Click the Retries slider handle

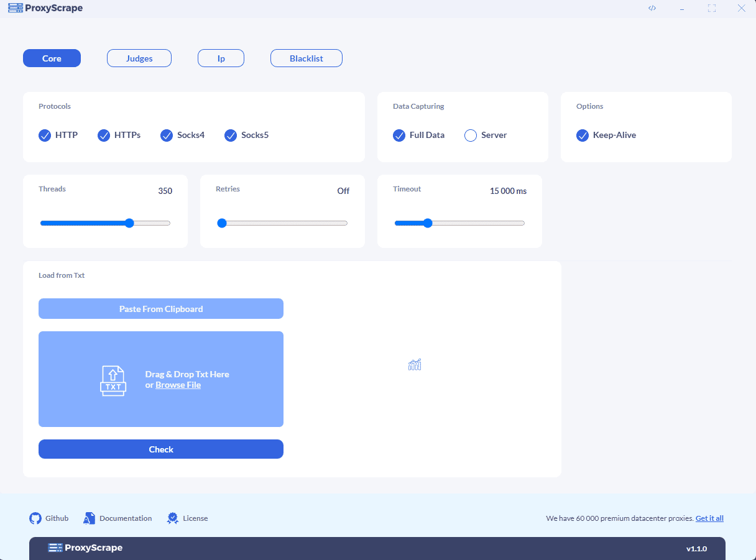click(x=222, y=223)
